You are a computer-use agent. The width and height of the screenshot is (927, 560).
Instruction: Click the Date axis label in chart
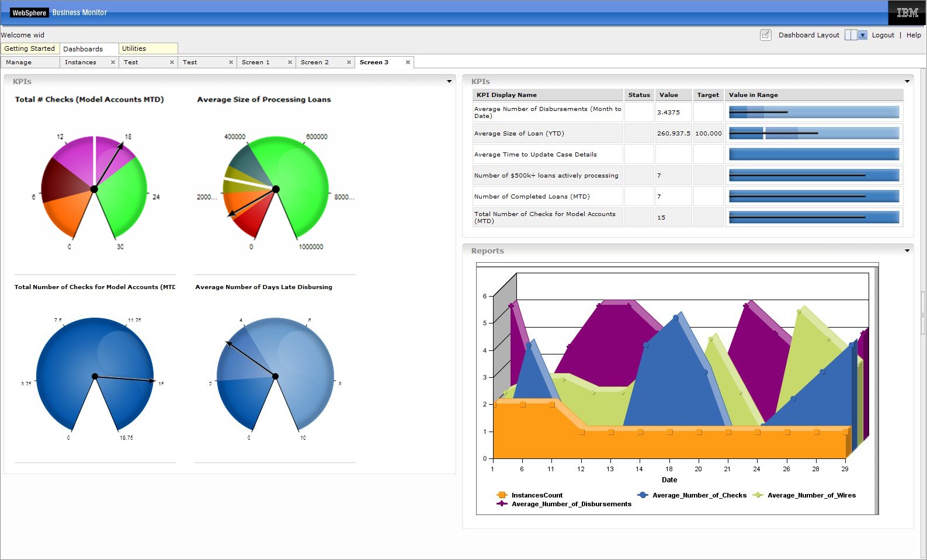669,480
